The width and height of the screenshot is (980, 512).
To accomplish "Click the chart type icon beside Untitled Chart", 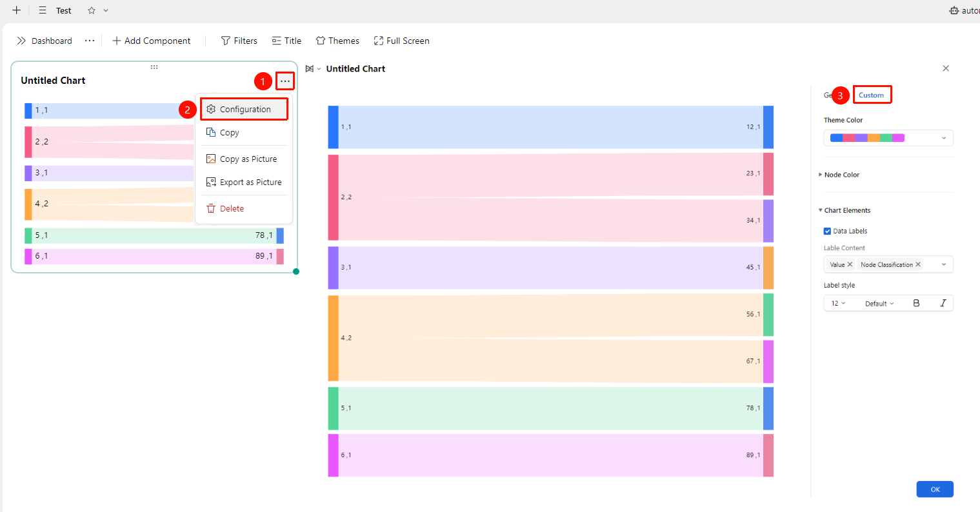I will tap(310, 69).
